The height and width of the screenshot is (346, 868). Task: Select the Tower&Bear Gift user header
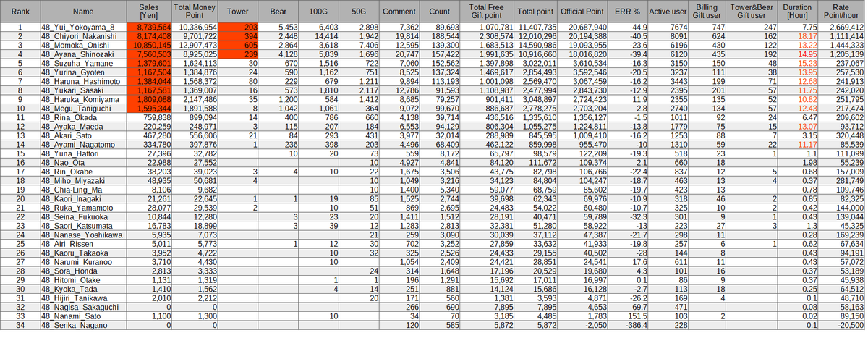[752, 12]
